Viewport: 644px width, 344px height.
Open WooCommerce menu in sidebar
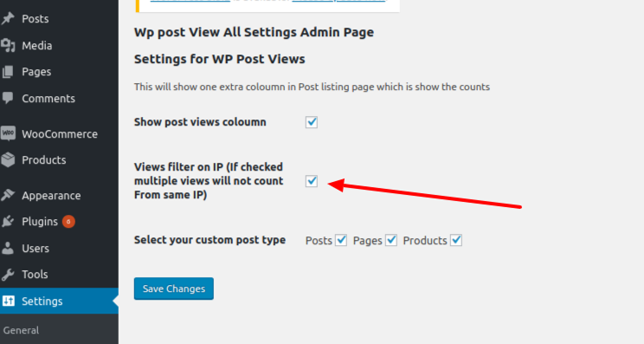(x=59, y=134)
